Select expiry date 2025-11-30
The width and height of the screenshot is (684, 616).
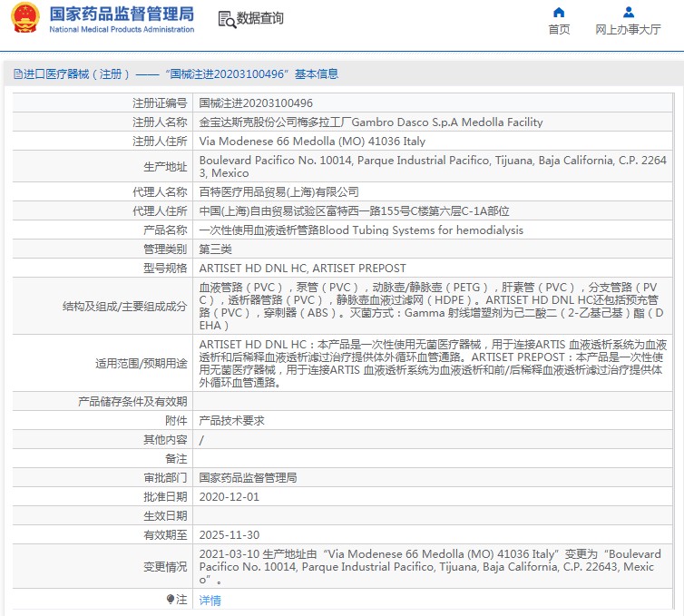click(229, 535)
